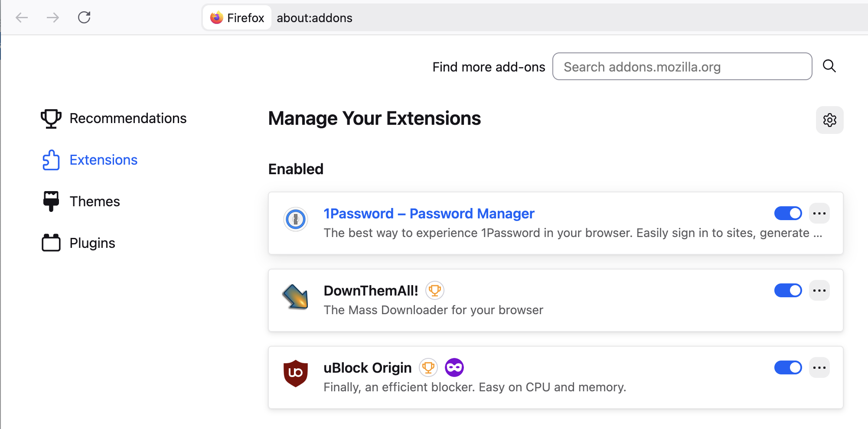Click the Firefox logo in the address bar
The image size is (868, 429).
216,17
